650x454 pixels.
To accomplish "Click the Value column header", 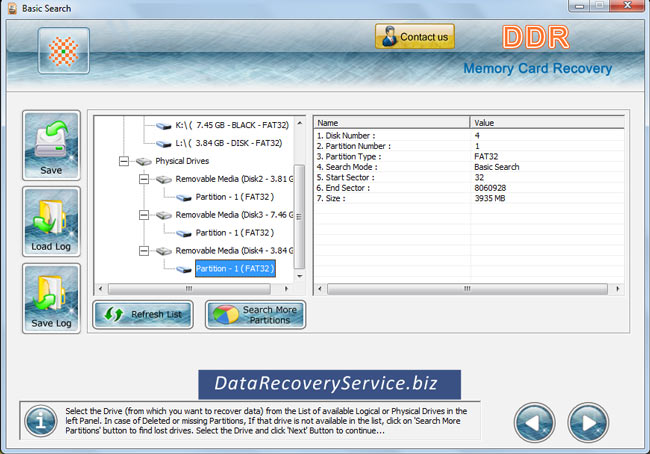I will 548,123.
